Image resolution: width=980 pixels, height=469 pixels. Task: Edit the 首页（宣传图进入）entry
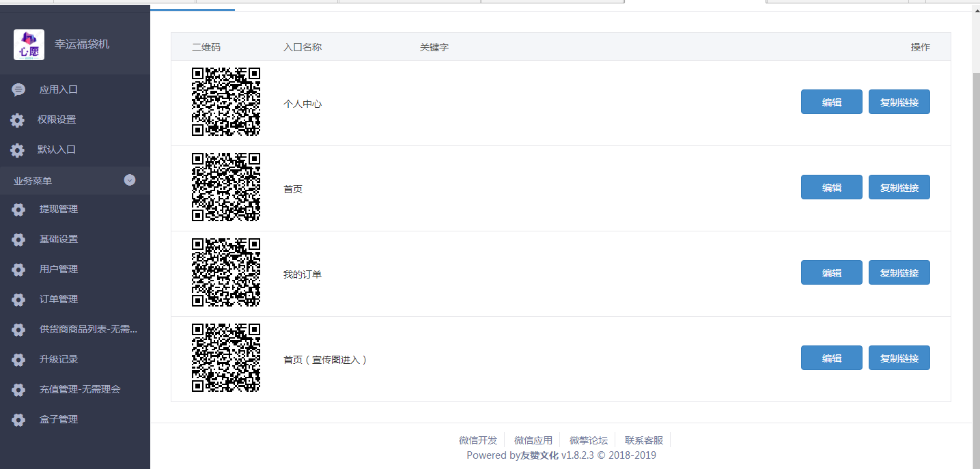[832, 358]
